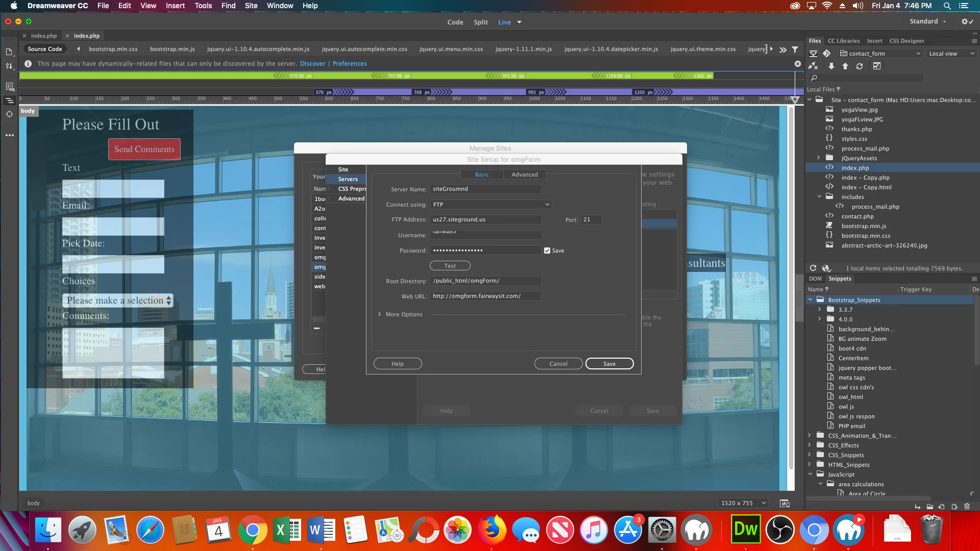
Task: Open the Site menu in menu bar
Action: (251, 6)
